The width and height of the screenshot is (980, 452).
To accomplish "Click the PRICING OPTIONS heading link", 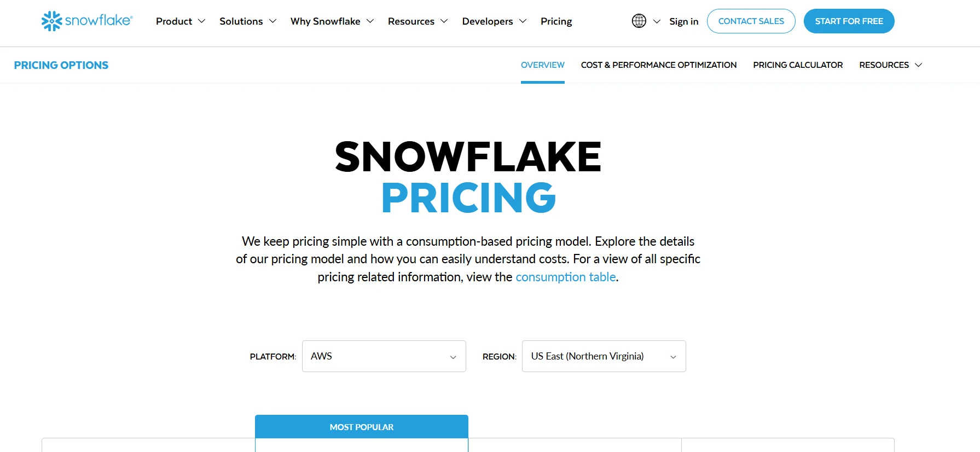I will [61, 65].
